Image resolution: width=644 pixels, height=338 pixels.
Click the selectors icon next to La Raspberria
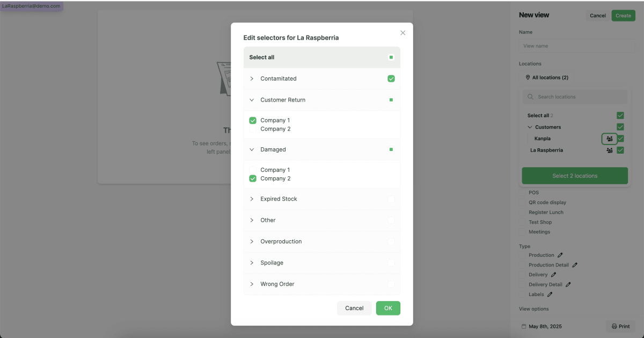(x=609, y=150)
